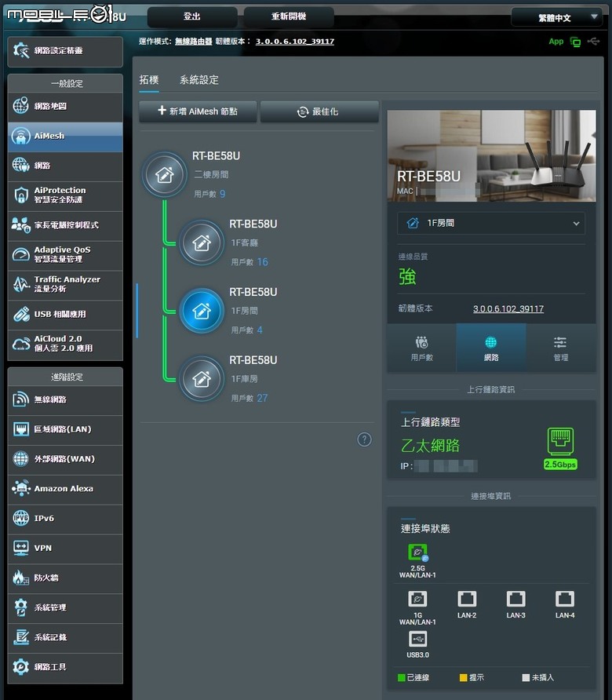Switch to the 拓樸 tab

tap(149, 80)
